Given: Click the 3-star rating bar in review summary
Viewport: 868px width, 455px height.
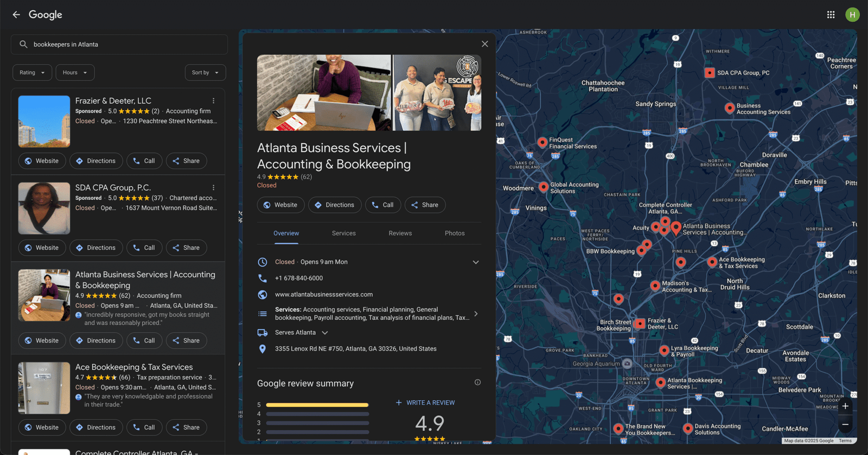Looking at the screenshot, I should tap(317, 423).
